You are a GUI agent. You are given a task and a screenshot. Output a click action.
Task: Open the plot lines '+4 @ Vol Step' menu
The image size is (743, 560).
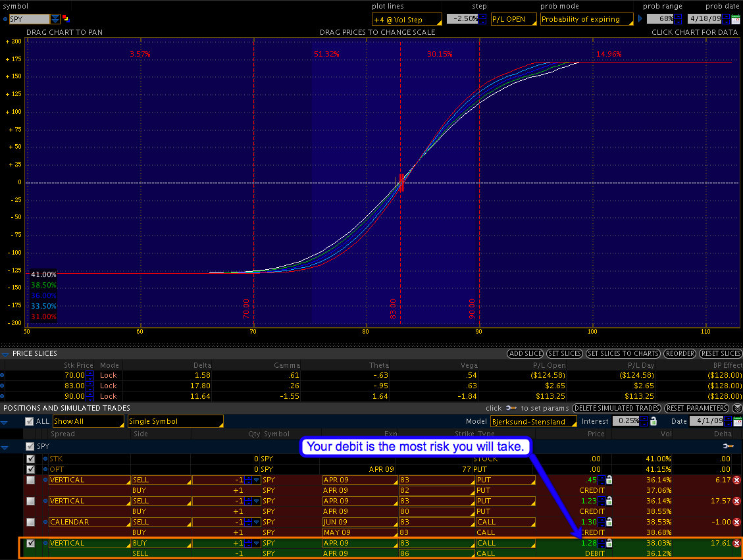pos(406,20)
